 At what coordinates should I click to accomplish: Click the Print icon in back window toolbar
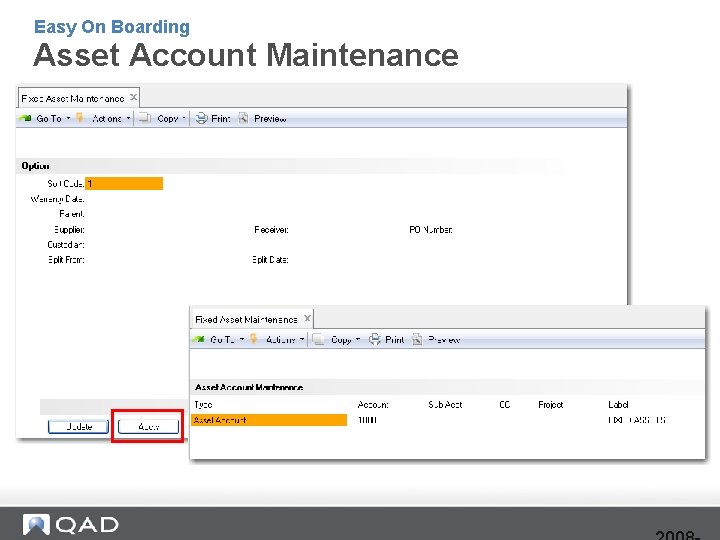(x=201, y=118)
